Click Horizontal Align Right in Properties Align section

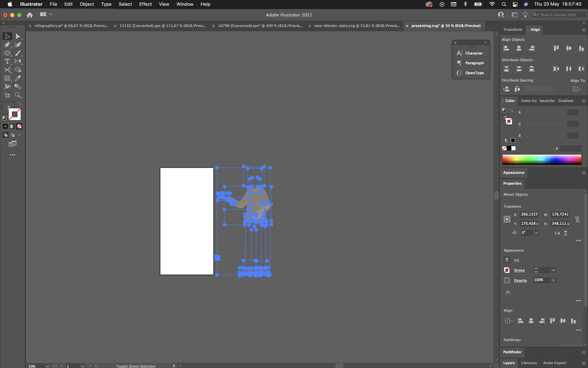coord(541,321)
